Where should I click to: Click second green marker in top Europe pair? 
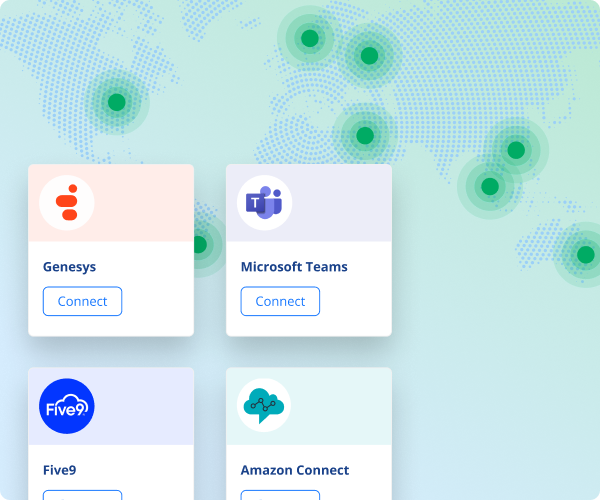370,56
